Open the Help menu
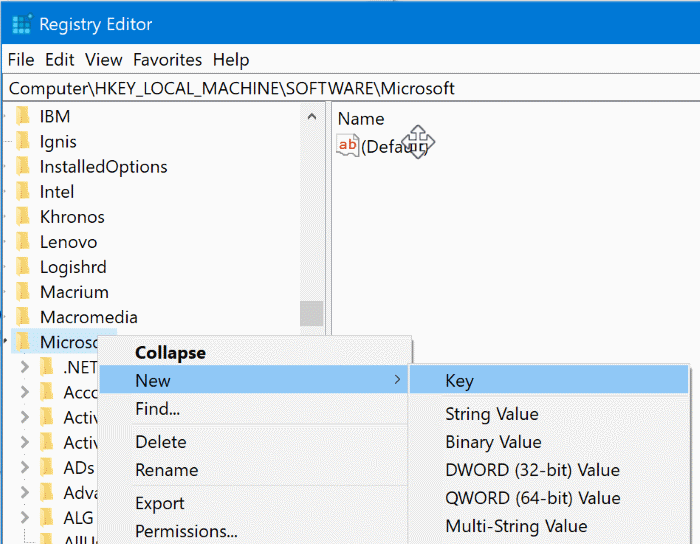Screen dimensions: 700x544 coord(231,60)
